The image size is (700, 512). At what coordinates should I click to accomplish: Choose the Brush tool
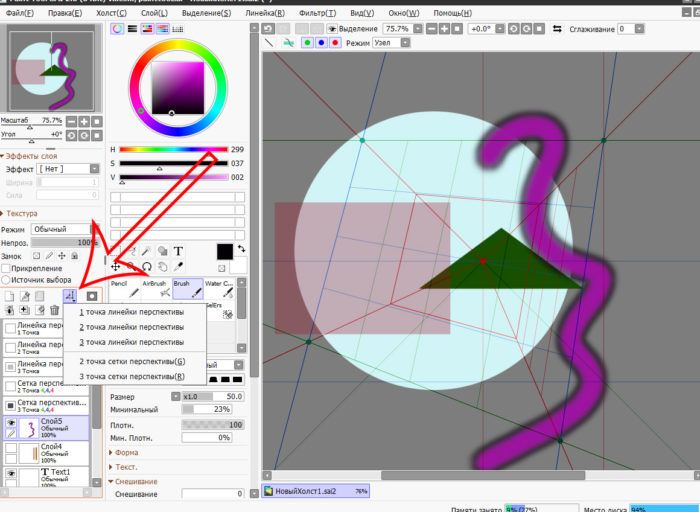pyautogui.click(x=188, y=289)
